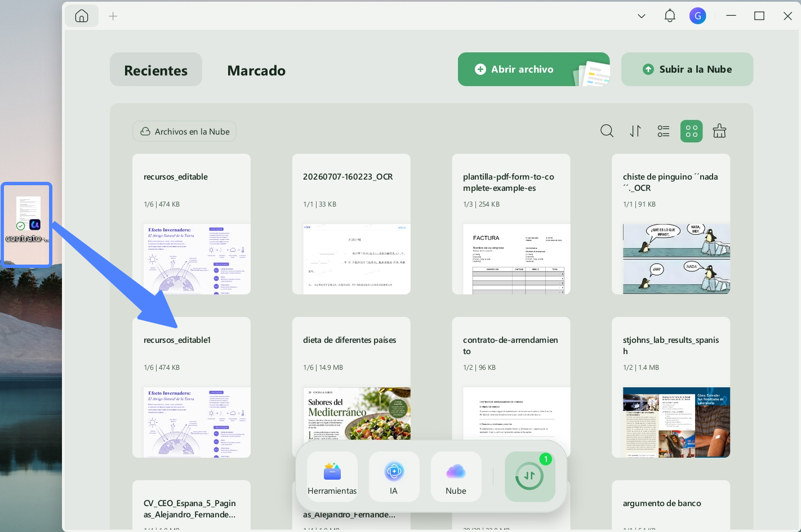Open the Home tab icon
801x532 pixels.
pyautogui.click(x=82, y=16)
